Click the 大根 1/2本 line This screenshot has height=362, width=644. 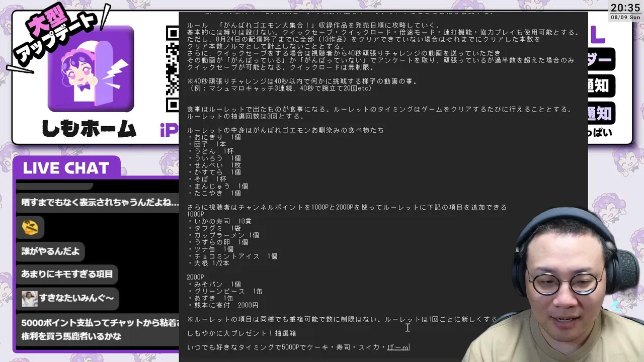tap(208, 264)
